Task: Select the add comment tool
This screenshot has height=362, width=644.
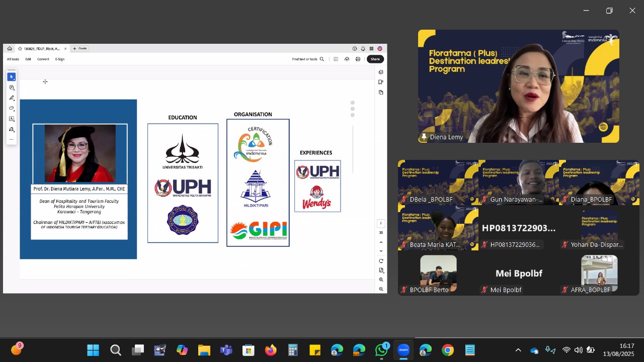Action: (12, 87)
